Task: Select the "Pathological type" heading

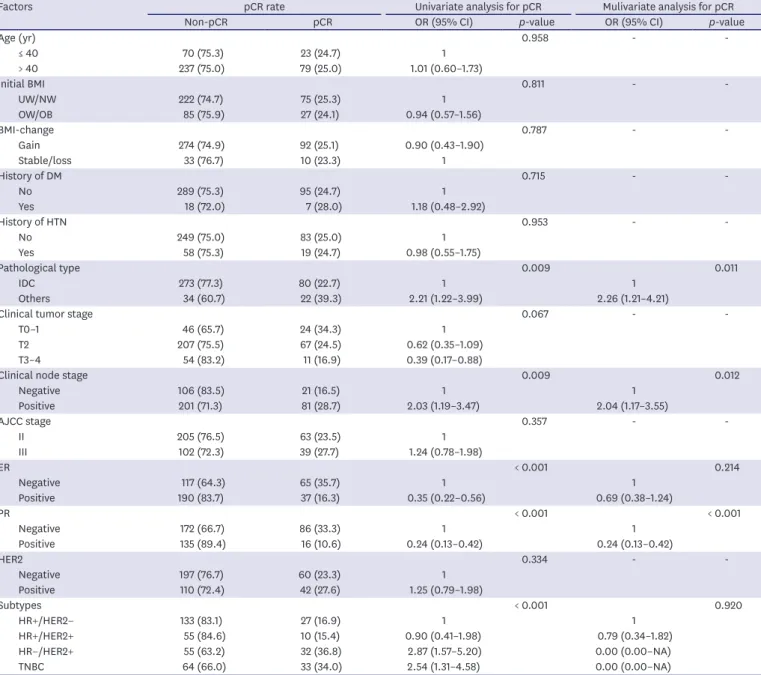Action: click(x=40, y=268)
